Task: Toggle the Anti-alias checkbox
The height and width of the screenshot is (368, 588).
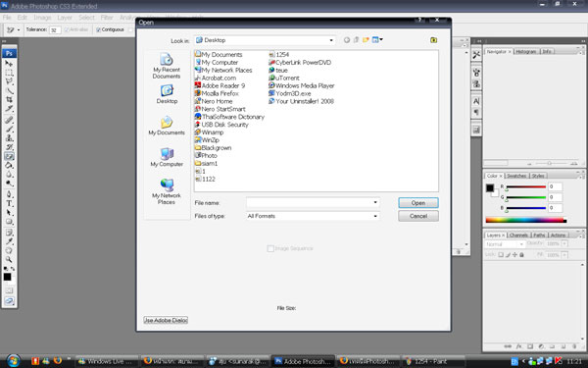Action: click(x=67, y=29)
